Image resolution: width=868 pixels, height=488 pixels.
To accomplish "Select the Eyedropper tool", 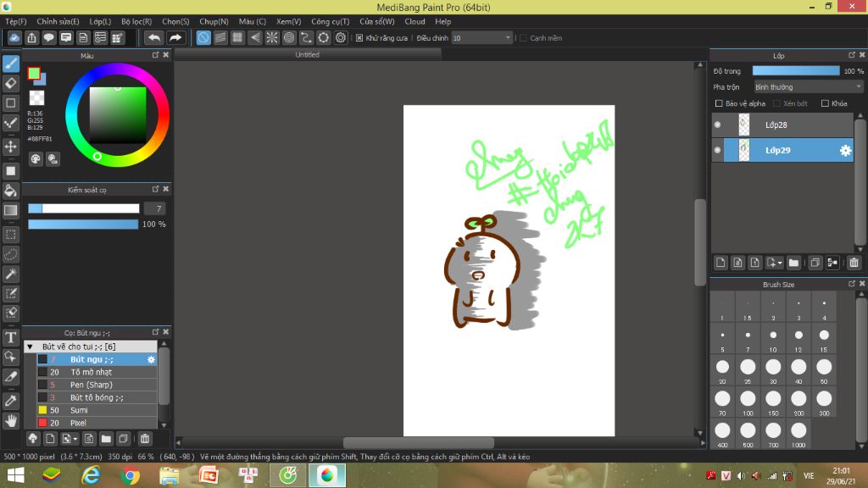I will (x=10, y=401).
